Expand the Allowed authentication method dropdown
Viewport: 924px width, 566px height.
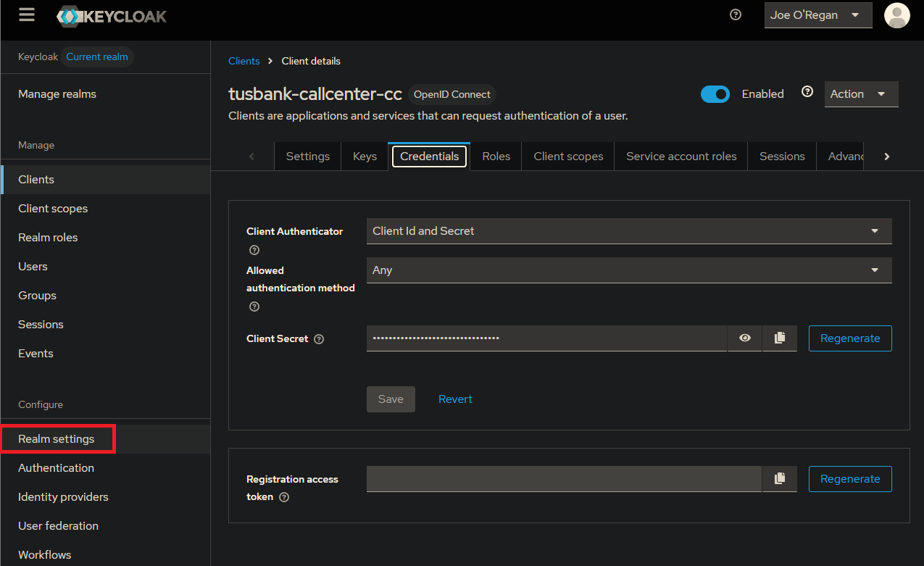click(629, 270)
